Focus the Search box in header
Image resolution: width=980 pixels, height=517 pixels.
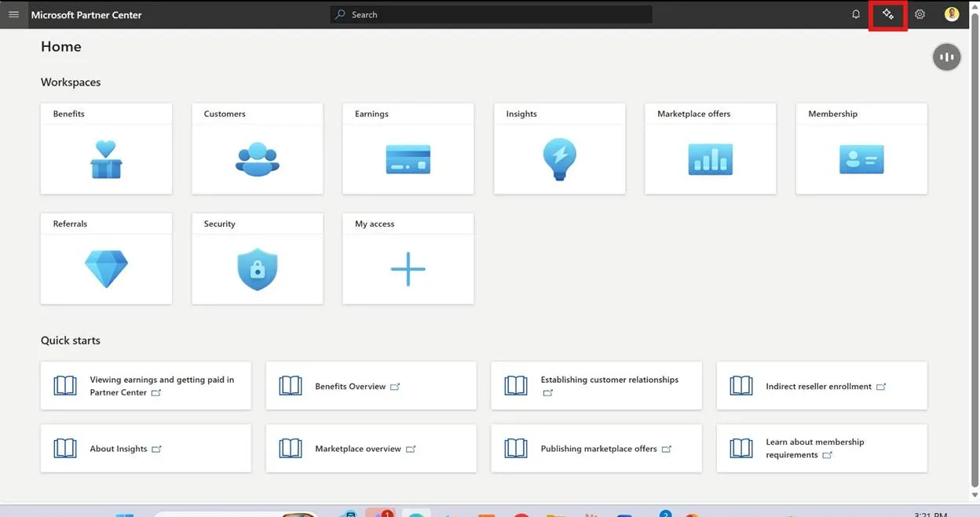click(x=492, y=14)
